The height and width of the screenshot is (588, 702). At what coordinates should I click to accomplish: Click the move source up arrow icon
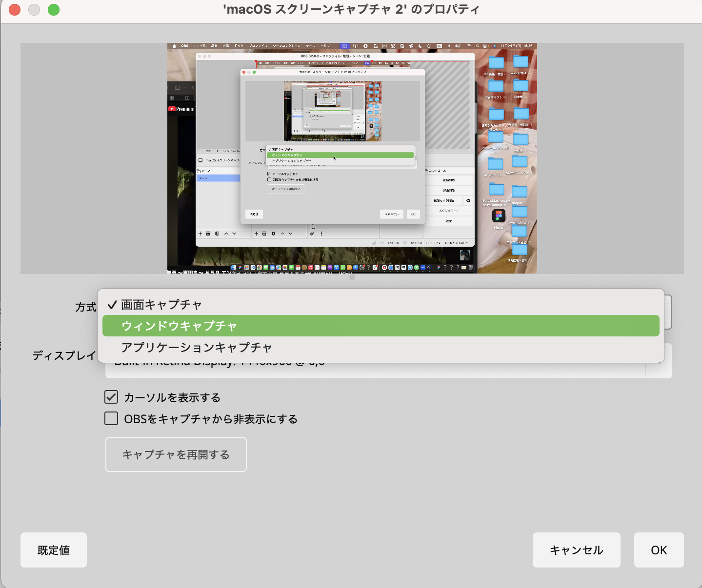(x=282, y=234)
